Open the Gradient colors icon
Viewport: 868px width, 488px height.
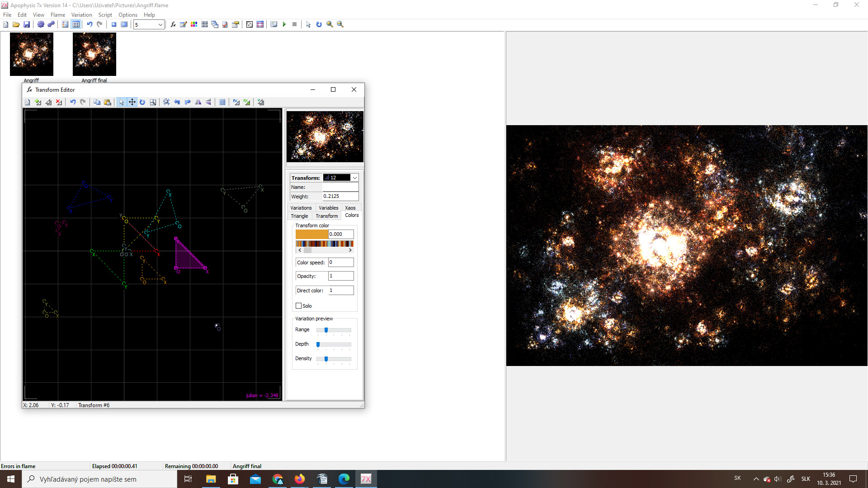click(x=194, y=24)
